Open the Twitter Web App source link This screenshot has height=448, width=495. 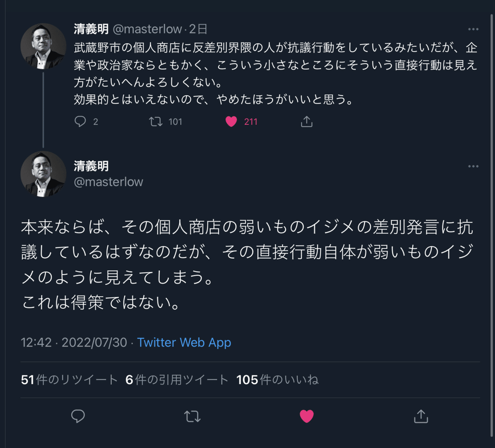pos(184,342)
